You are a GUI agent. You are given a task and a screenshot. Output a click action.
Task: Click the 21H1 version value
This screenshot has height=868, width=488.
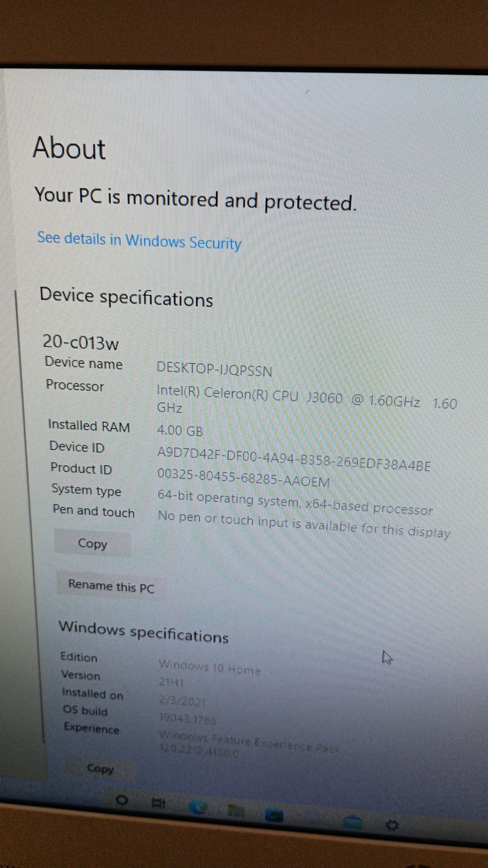[172, 682]
